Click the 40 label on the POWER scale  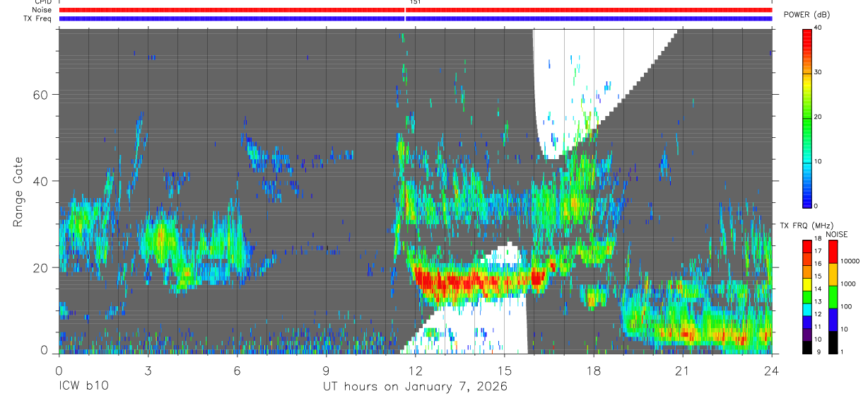(x=818, y=28)
